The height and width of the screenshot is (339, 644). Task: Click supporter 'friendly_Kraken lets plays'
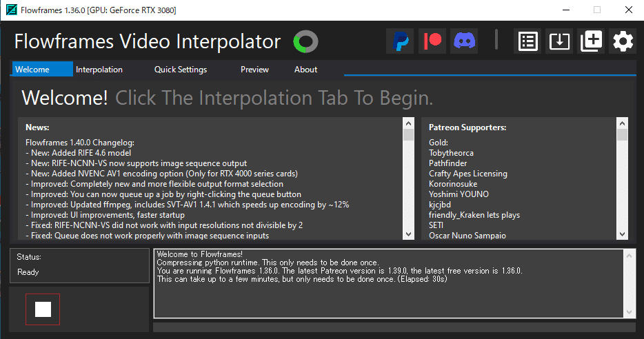[x=474, y=215]
